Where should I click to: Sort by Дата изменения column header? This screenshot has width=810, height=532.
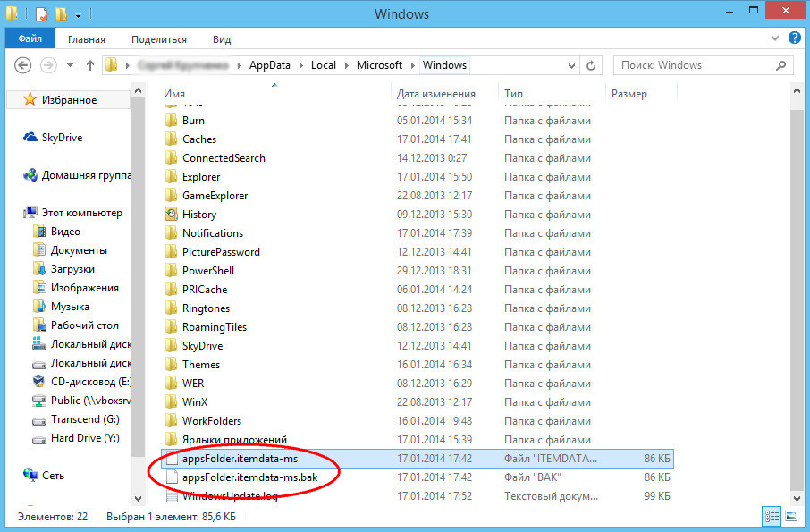436,94
